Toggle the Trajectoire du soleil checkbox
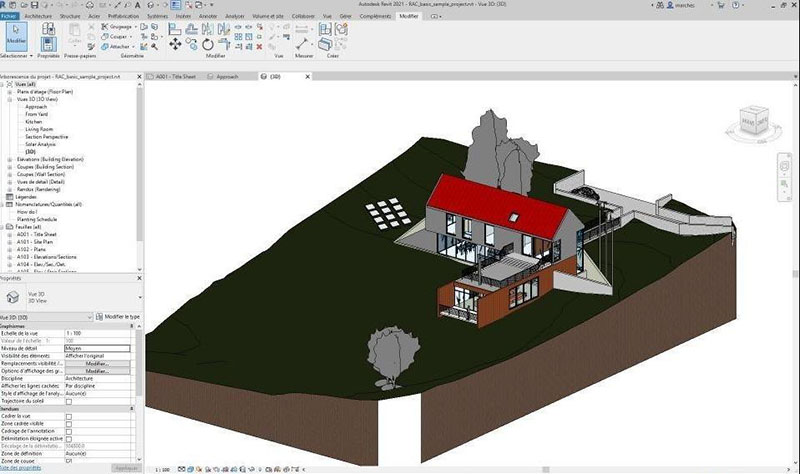The height and width of the screenshot is (474, 800). (x=69, y=402)
